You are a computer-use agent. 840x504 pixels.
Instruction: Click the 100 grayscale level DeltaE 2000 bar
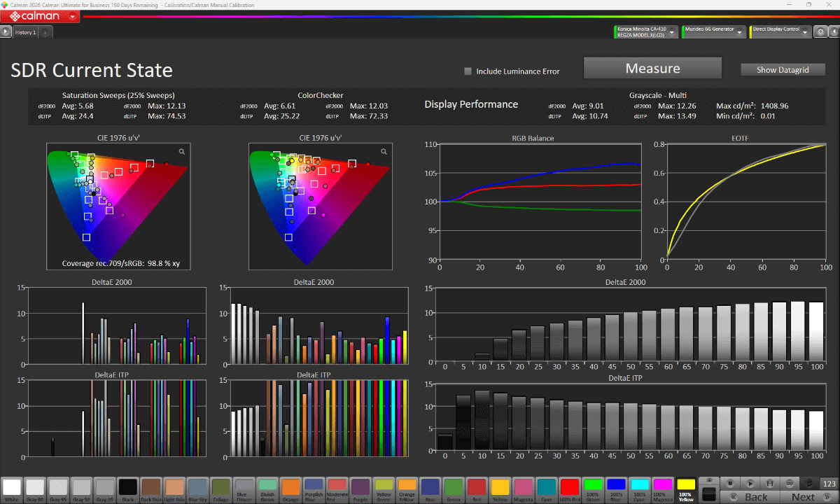point(816,333)
